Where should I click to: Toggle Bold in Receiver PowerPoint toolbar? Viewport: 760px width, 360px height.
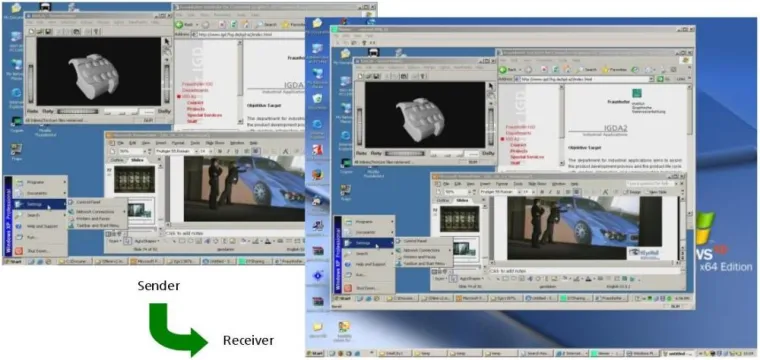543,192
